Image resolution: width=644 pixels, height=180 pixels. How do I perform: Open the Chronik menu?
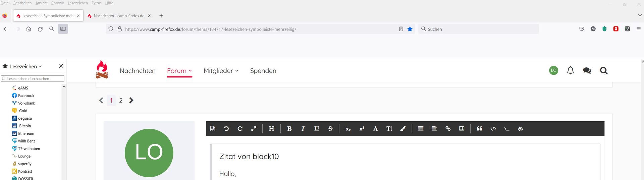click(x=57, y=3)
